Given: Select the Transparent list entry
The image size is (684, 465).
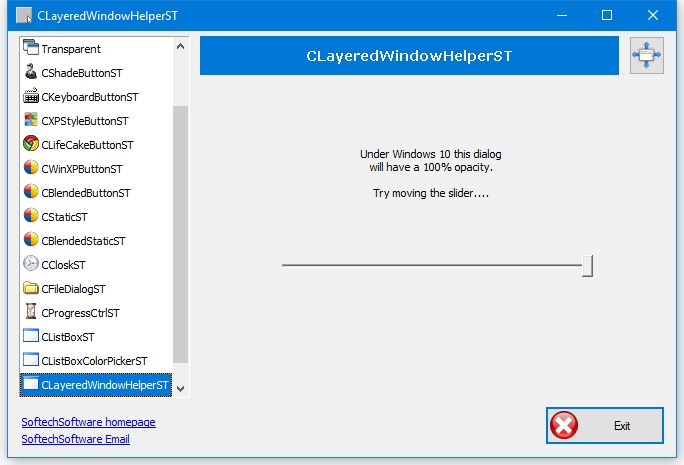Looking at the screenshot, I should coord(96,48).
